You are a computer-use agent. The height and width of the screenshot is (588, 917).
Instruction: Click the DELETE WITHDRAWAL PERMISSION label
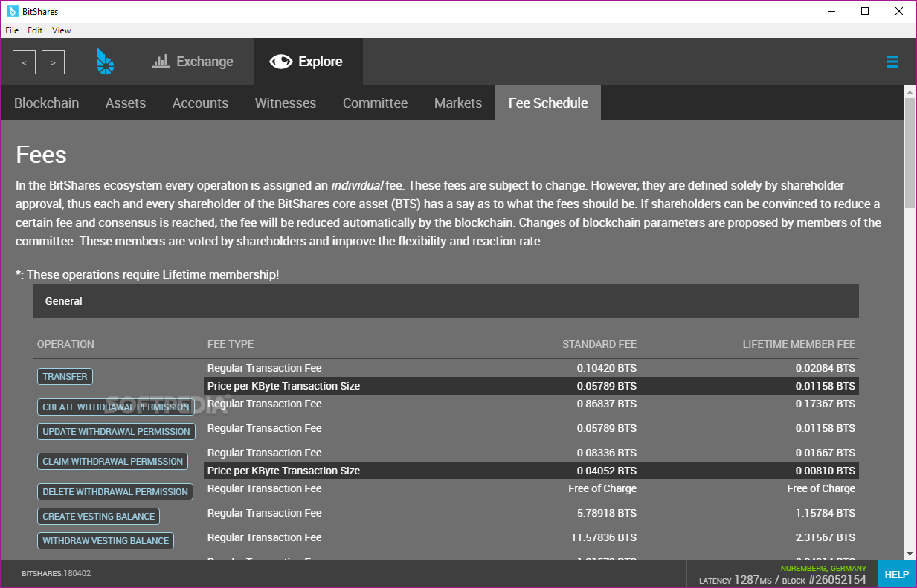tap(115, 492)
